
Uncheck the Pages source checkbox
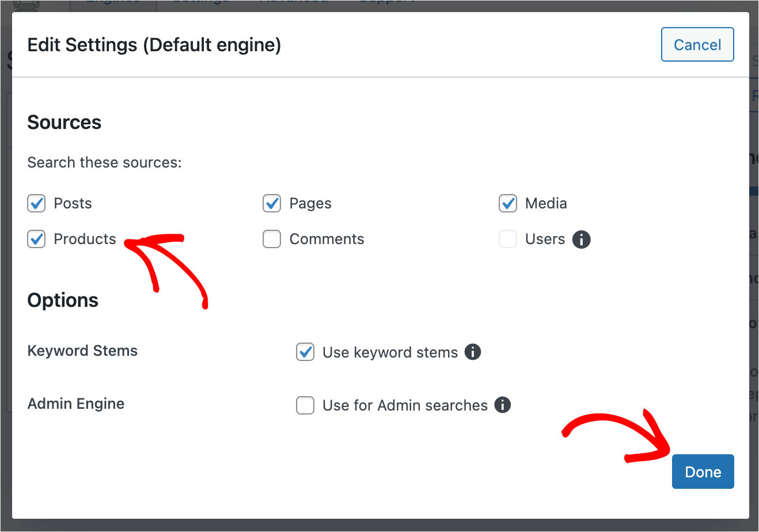pos(272,203)
